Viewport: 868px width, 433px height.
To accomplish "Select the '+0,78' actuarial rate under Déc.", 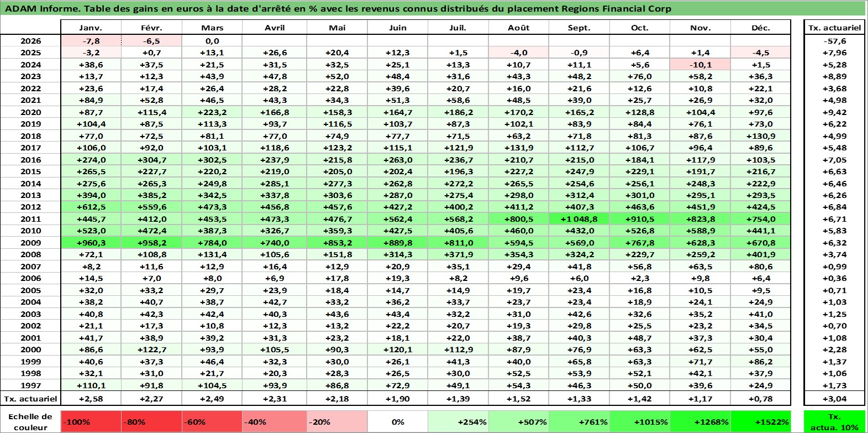I will (761, 399).
